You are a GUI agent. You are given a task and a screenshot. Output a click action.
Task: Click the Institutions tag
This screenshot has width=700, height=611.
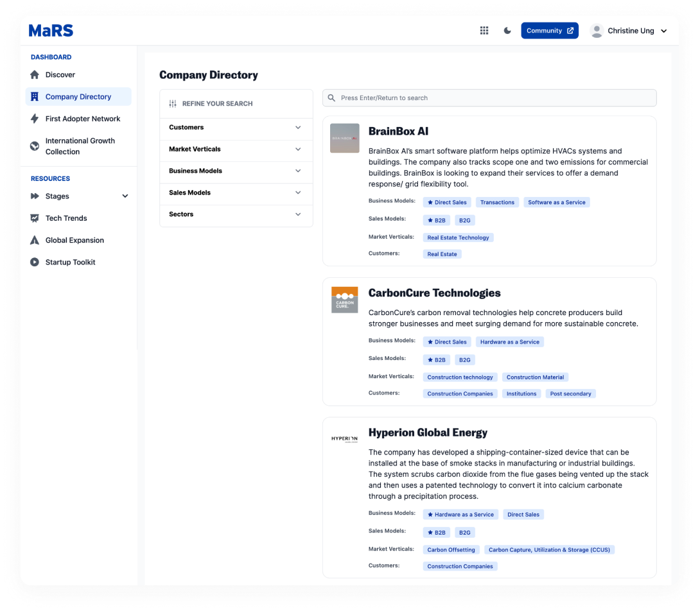521,393
